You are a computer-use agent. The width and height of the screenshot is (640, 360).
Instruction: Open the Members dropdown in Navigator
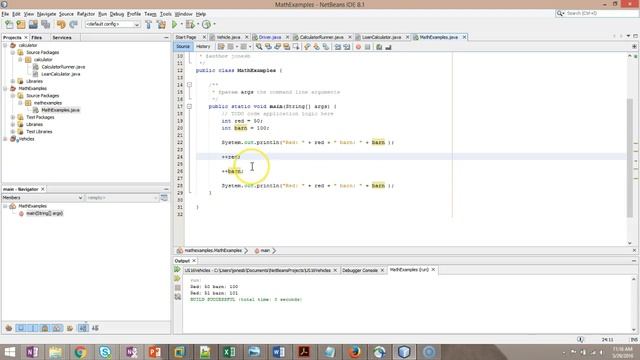42,198
